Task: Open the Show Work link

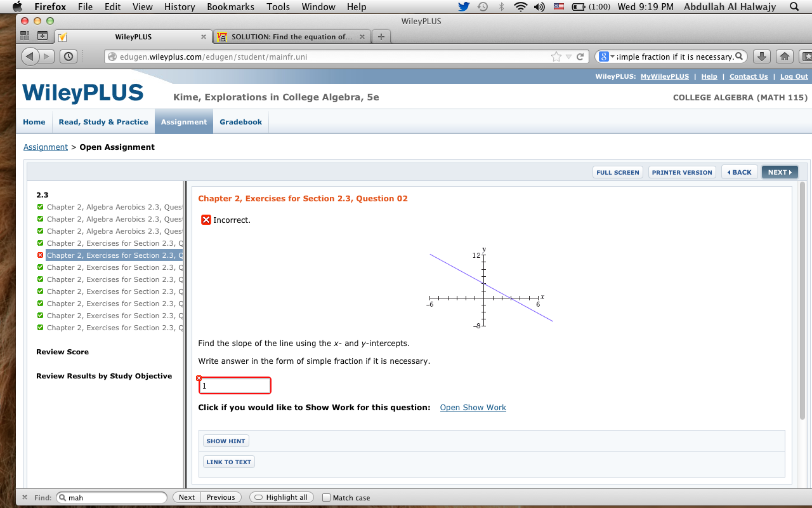Action: click(x=473, y=408)
